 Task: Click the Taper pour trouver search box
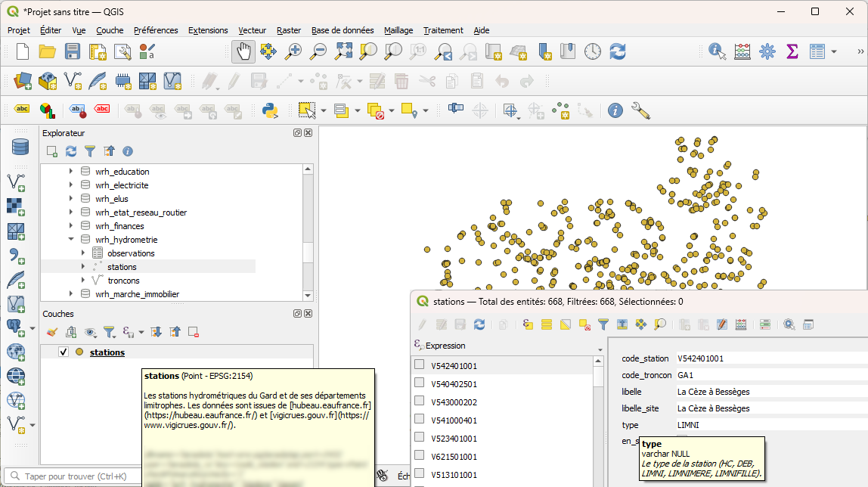click(x=73, y=476)
